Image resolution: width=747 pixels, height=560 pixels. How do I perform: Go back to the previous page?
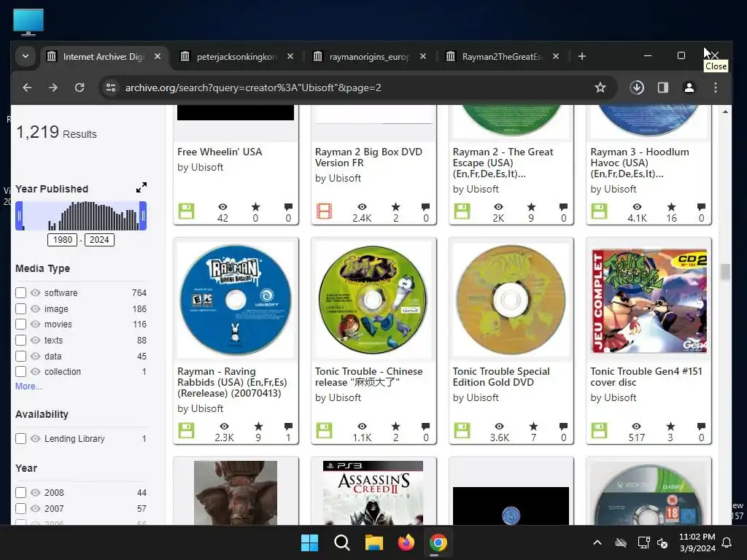27,87
